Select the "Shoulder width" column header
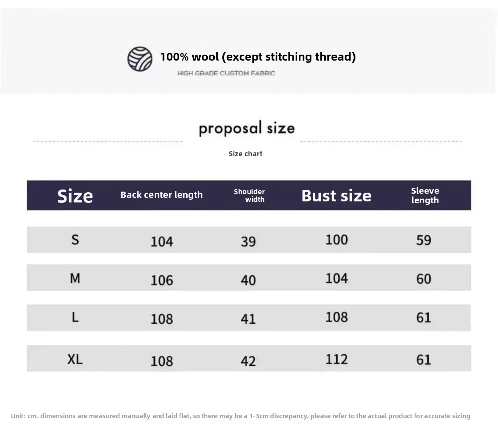This screenshot has width=498, height=448. 249,195
